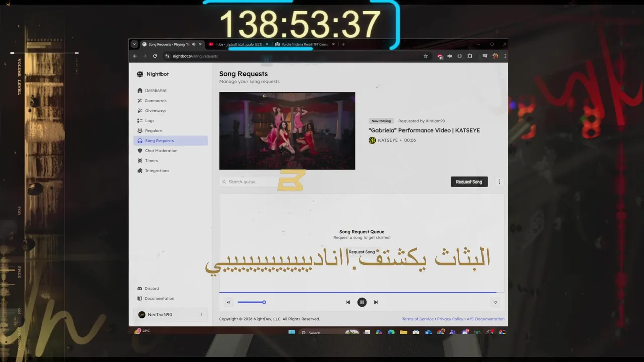Click the Timers hourglass icon
Viewport: 644px width, 362px height.
[140, 161]
